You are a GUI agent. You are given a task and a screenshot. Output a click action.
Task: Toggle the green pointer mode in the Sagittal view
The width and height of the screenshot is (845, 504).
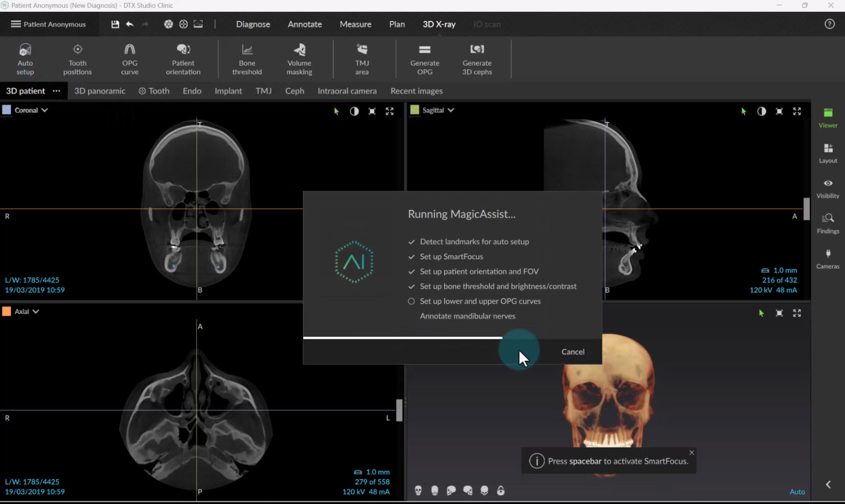click(744, 111)
